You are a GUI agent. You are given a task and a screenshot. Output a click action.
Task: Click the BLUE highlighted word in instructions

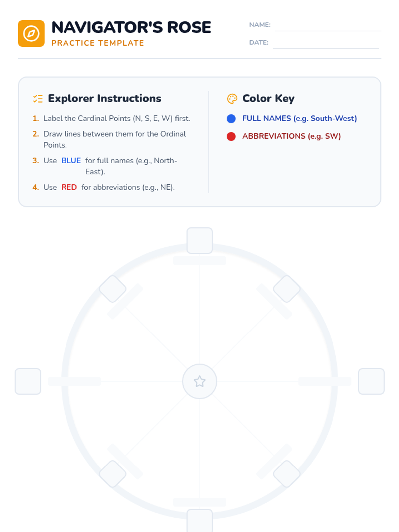pyautogui.click(x=71, y=161)
